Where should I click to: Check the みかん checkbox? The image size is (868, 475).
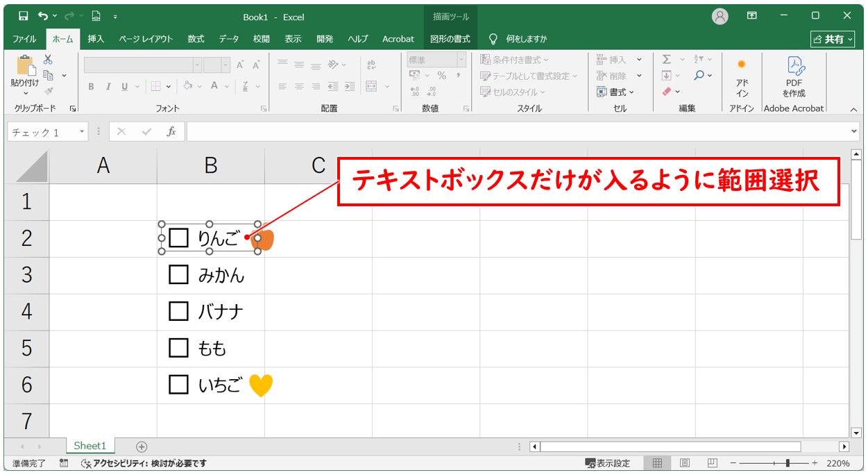179,275
